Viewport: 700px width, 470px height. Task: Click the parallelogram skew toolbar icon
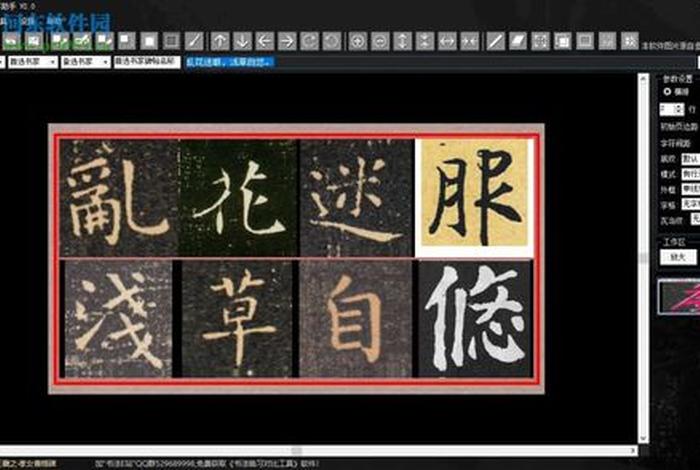click(x=518, y=42)
